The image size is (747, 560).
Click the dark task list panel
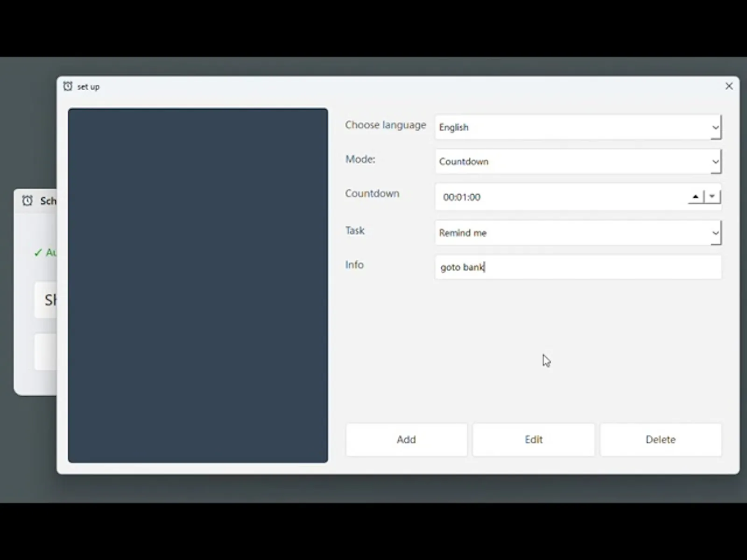[x=198, y=286]
